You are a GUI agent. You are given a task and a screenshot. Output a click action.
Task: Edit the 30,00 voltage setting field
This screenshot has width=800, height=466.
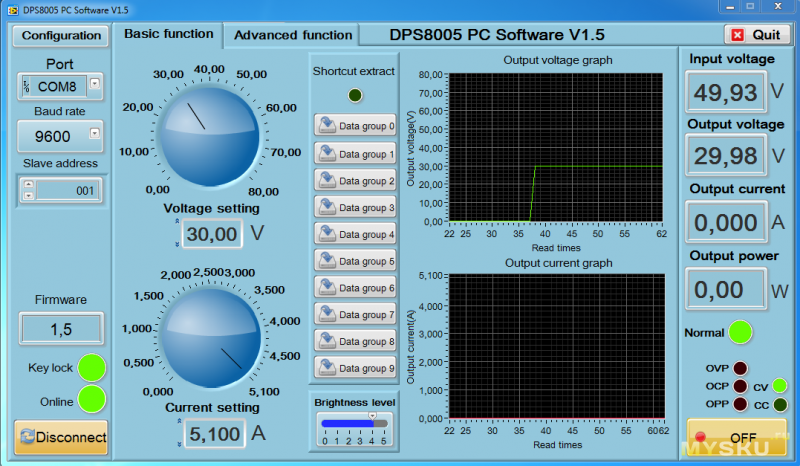[x=212, y=234]
